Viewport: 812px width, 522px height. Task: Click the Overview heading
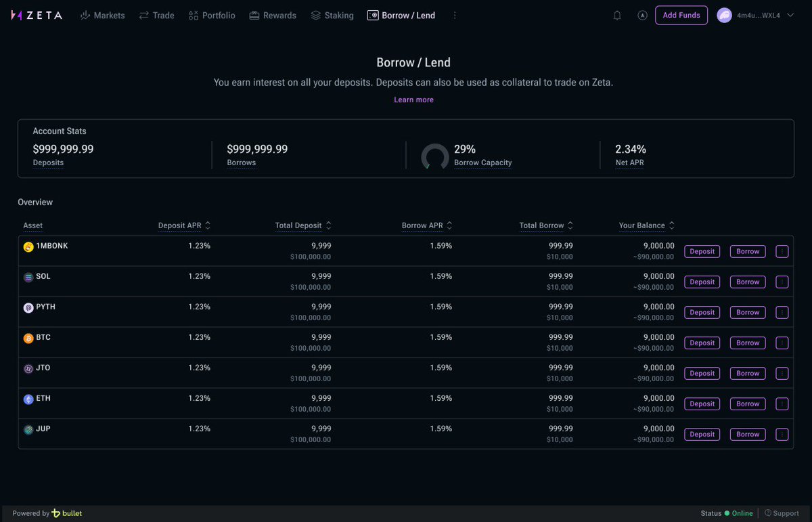[x=35, y=202]
